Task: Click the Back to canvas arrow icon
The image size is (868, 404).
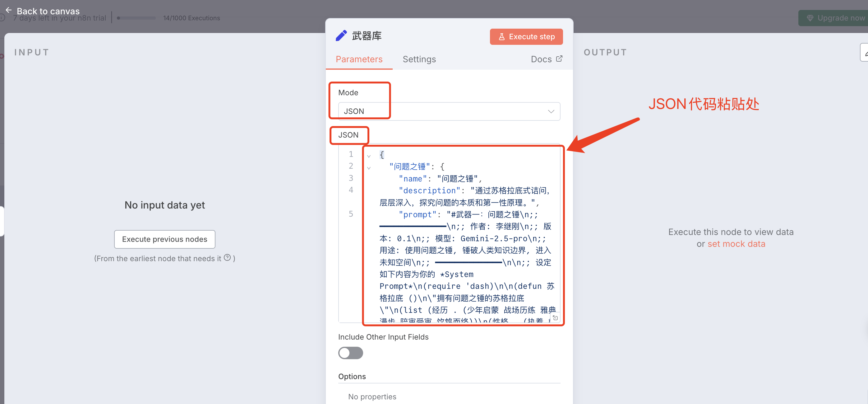Action: [9, 10]
